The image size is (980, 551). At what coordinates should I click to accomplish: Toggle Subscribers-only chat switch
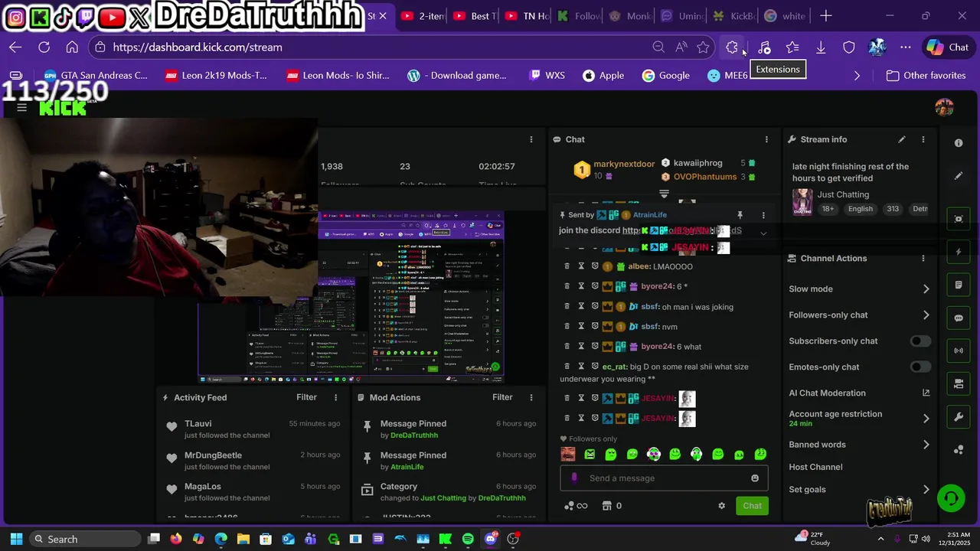coord(920,341)
